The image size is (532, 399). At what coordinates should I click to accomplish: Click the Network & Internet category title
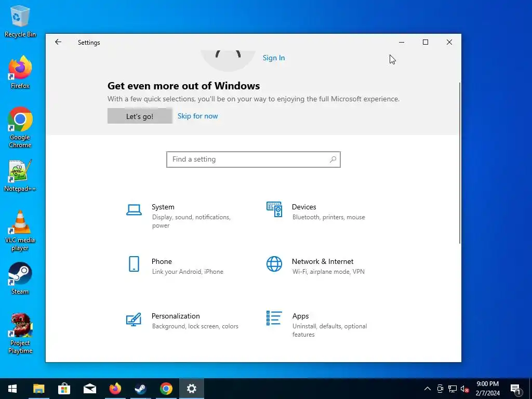click(323, 262)
